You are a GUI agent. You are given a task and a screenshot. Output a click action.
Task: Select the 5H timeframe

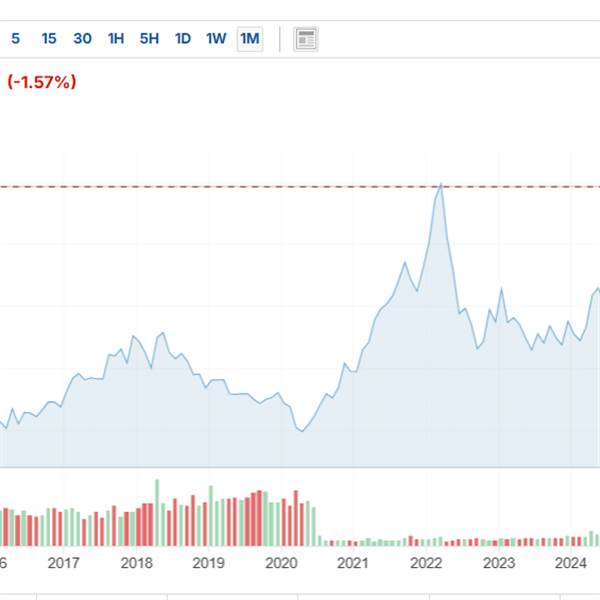click(149, 39)
